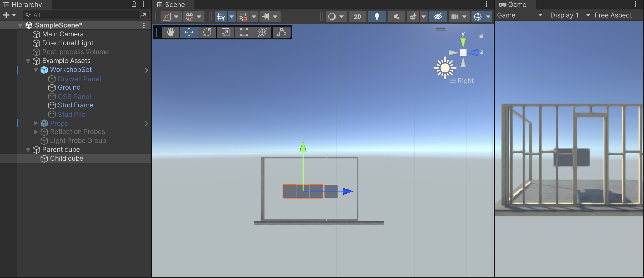Image resolution: width=644 pixels, height=278 pixels.
Task: Expand the Props tree node
Action: (x=36, y=123)
